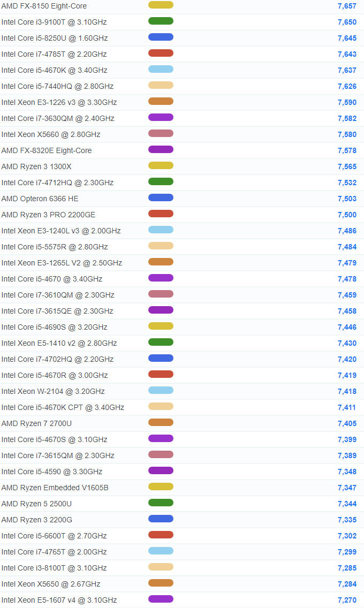Image resolution: width=364 pixels, height=608 pixels.
Task: Select Intel Core i7-3630QM @ 2.40GHz name
Action: coord(58,118)
